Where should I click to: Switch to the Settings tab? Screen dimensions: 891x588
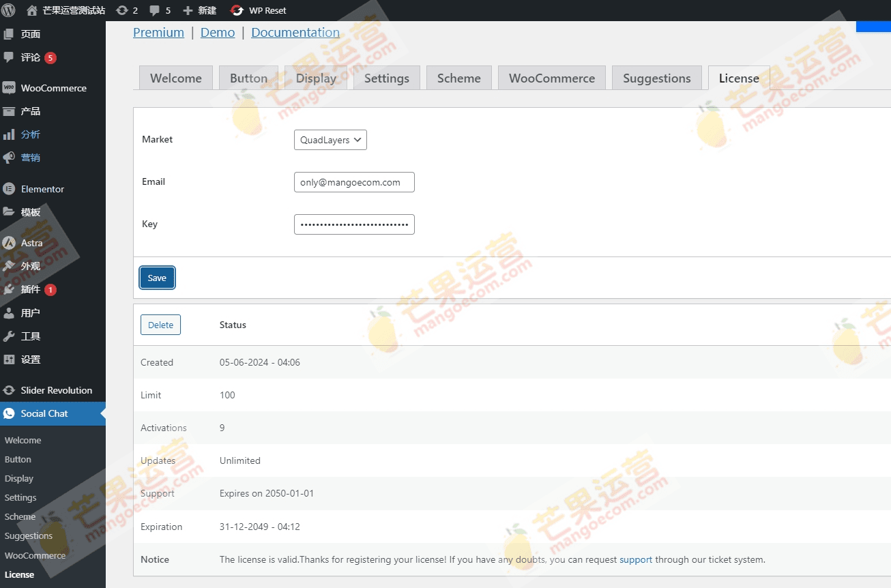(387, 78)
